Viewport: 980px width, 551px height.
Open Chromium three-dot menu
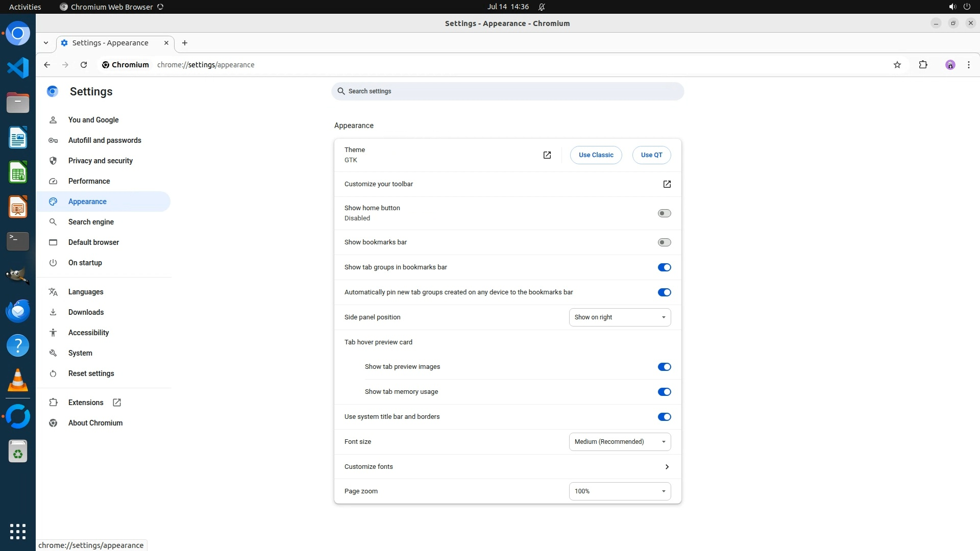(x=968, y=65)
